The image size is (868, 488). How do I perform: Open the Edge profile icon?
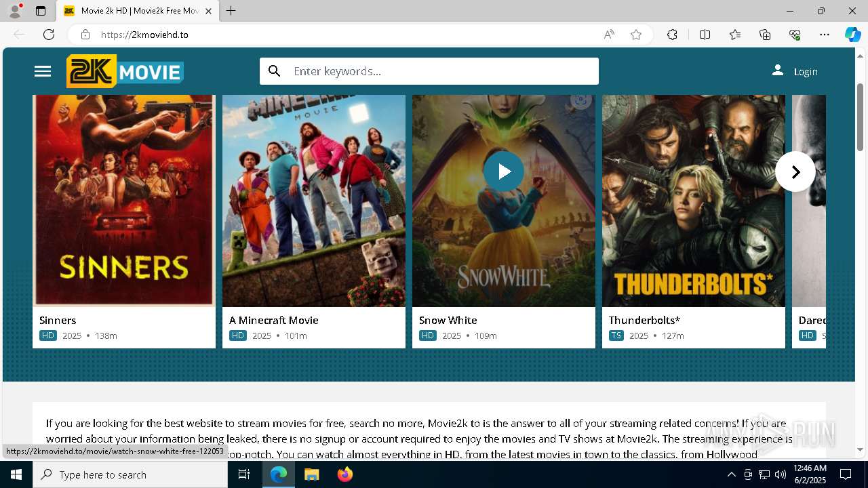[15, 11]
